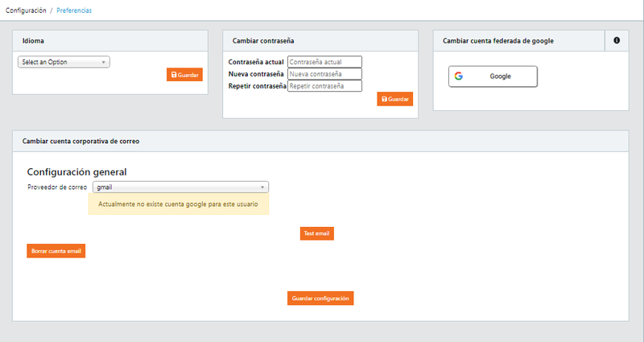This screenshot has width=644, height=342.
Task: Send a test with Test email button
Action: [x=316, y=233]
